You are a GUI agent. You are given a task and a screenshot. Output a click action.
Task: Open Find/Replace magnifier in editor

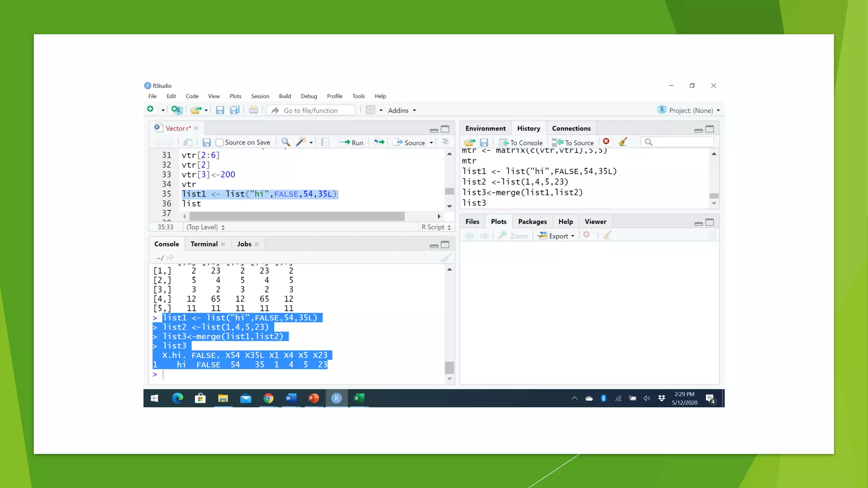[x=286, y=142]
